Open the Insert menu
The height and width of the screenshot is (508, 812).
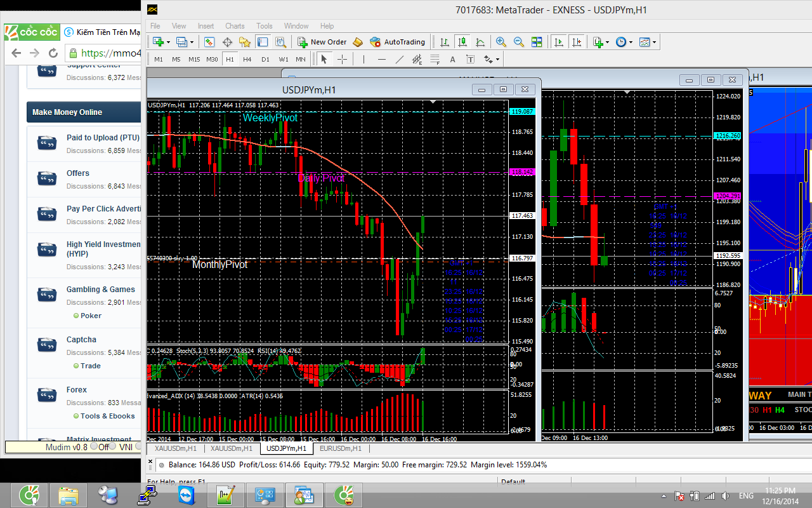coord(206,26)
